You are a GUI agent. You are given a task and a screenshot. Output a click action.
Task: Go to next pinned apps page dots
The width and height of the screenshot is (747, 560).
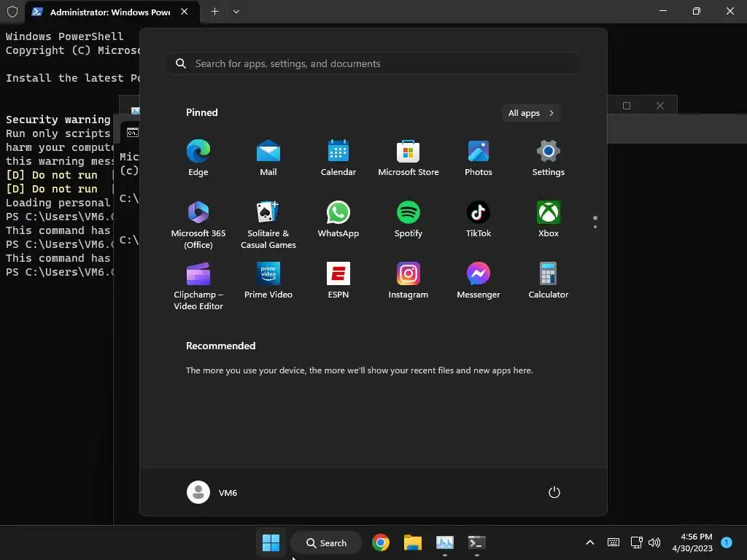click(595, 222)
